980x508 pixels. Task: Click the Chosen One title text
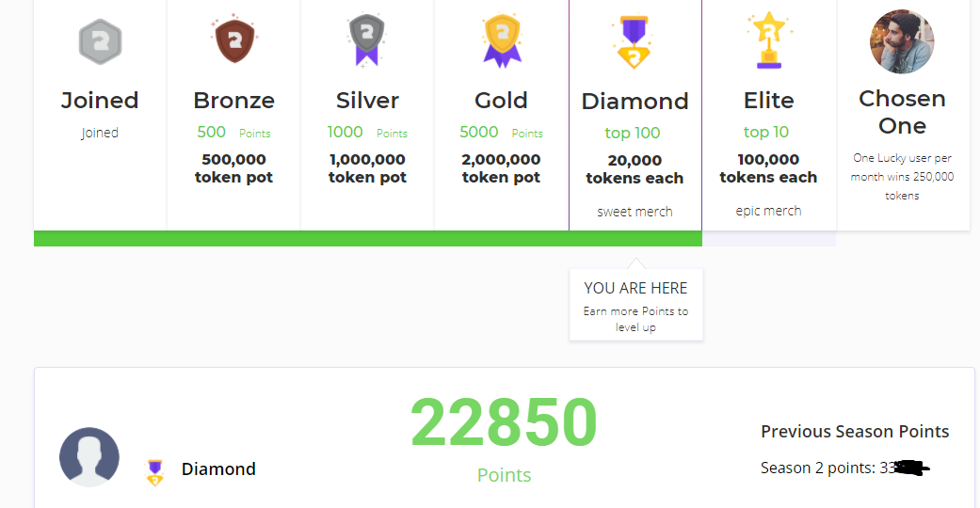click(902, 112)
